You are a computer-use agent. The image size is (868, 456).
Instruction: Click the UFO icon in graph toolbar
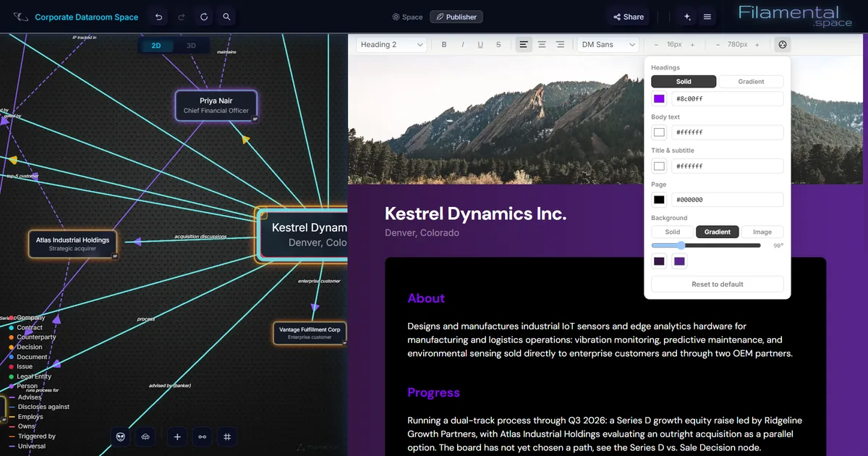pyautogui.click(x=145, y=436)
